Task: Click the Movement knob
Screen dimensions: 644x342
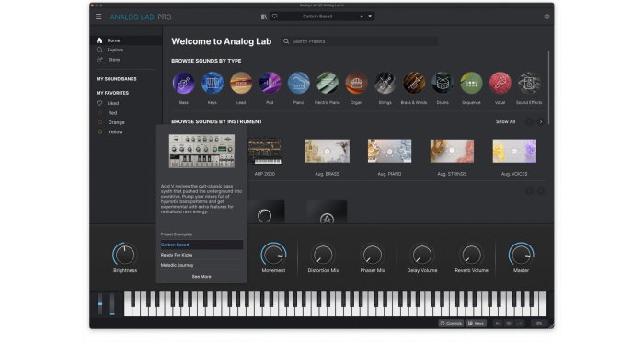Action: [x=273, y=255]
